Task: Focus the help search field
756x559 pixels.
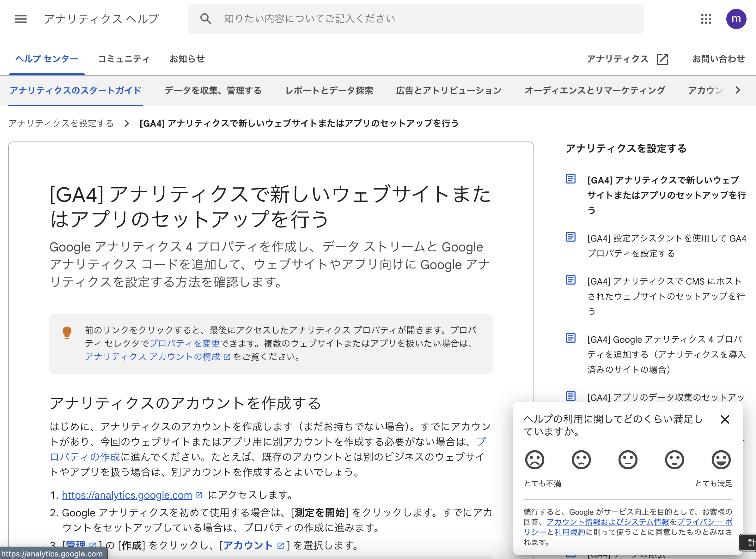Action: click(x=416, y=19)
